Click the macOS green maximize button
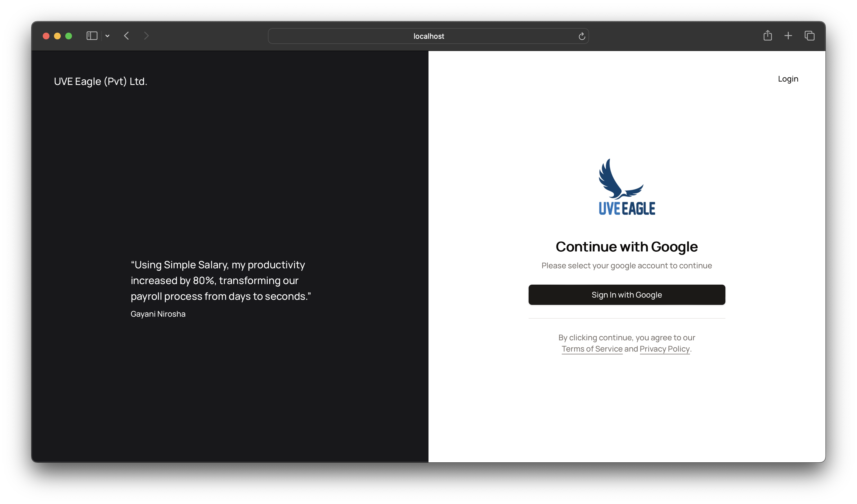 pos(68,35)
